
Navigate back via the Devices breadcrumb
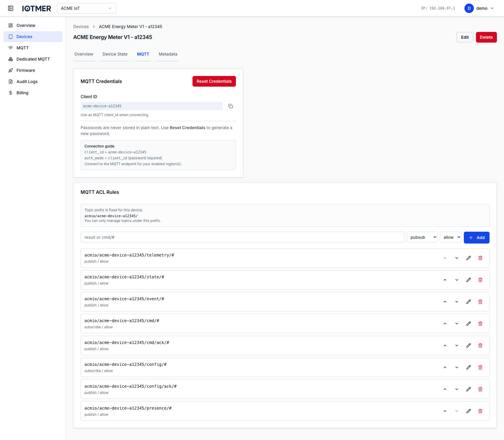(81, 27)
